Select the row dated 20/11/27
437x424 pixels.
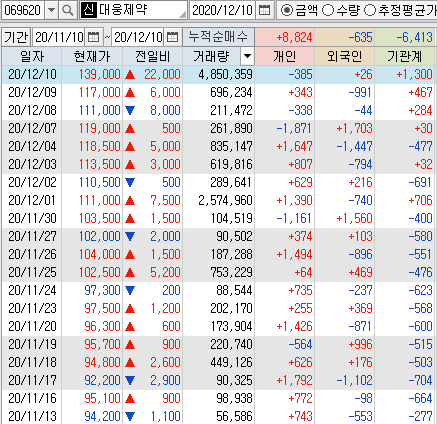coord(218,236)
